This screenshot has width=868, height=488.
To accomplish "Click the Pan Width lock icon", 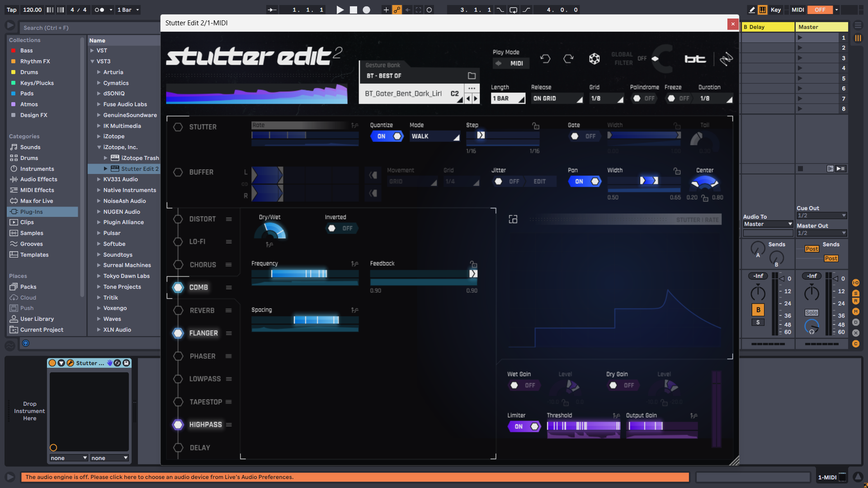I will tap(677, 171).
